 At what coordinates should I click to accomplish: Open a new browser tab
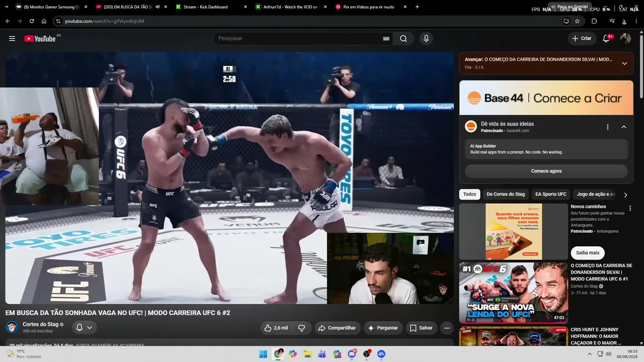[417, 7]
